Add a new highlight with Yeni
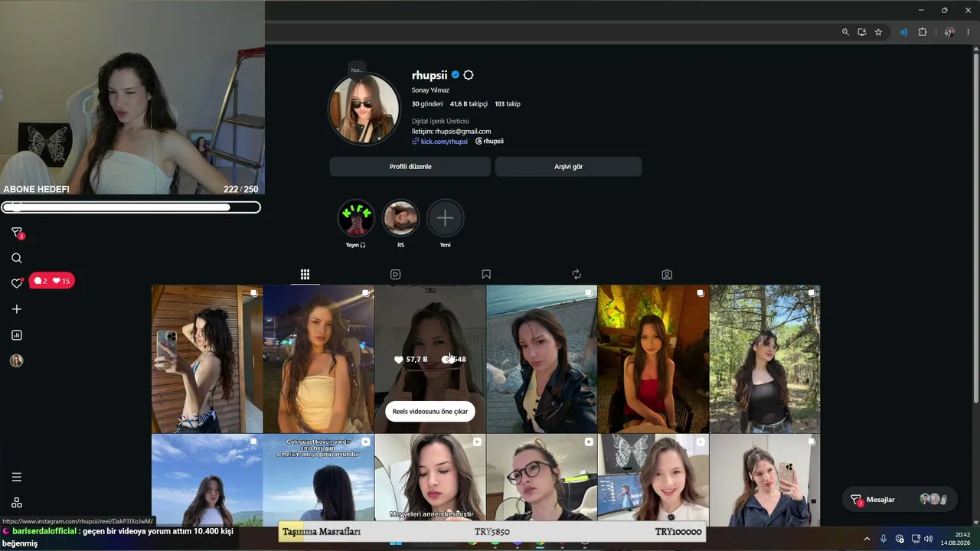This screenshot has width=980, height=551. 445,218
